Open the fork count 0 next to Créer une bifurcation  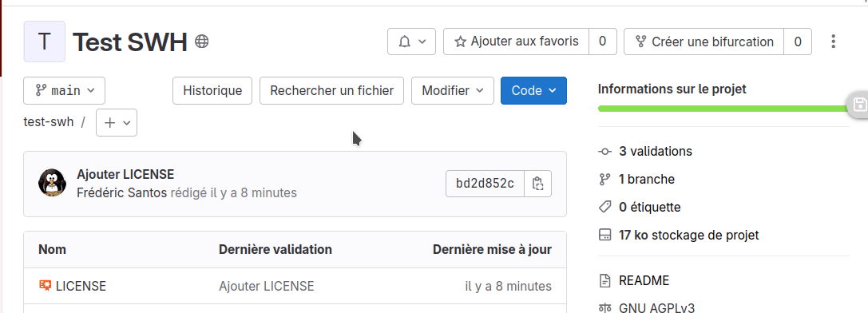click(798, 42)
